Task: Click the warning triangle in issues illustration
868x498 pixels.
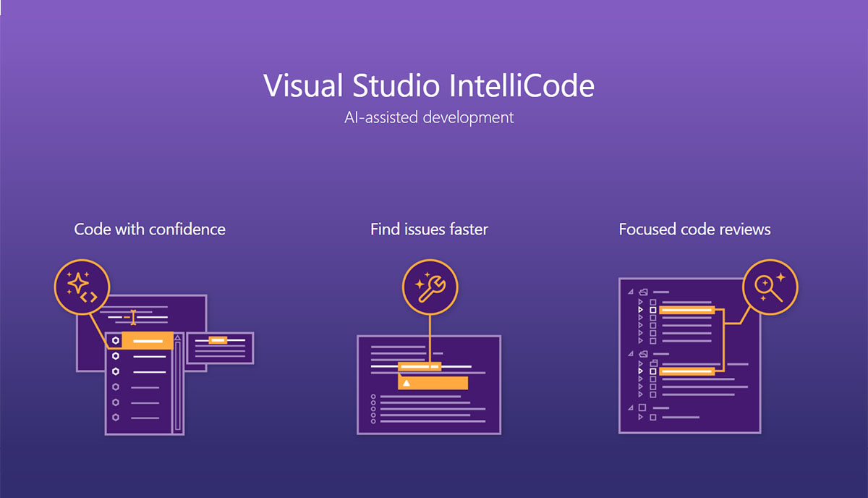Action: (x=407, y=383)
